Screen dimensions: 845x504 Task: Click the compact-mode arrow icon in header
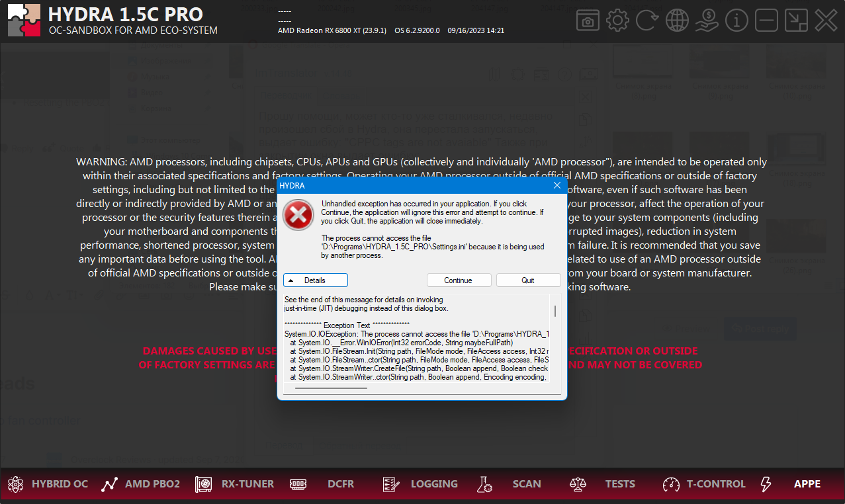point(796,21)
